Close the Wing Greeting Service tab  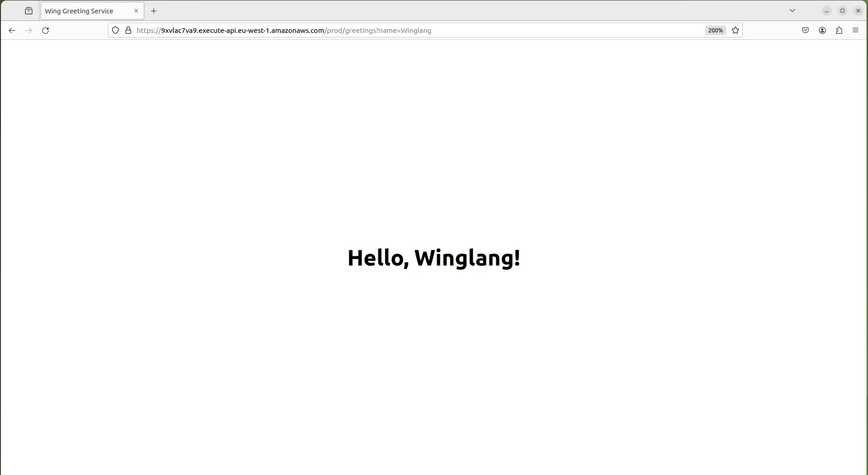pos(136,11)
